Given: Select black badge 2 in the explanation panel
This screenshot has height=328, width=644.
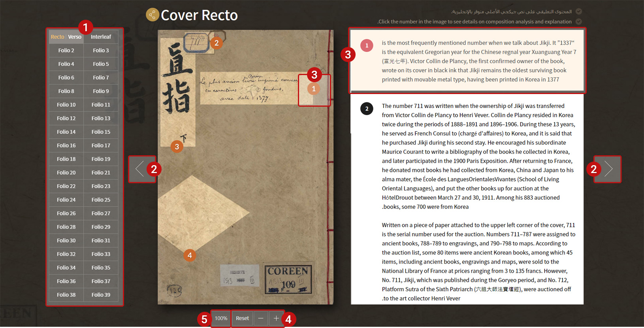Looking at the screenshot, I should pos(367,109).
